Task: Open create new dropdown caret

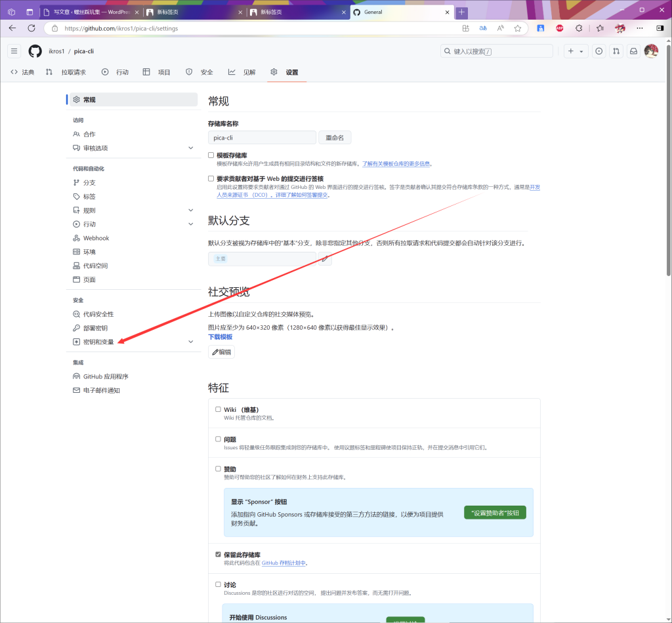Action: coord(581,51)
